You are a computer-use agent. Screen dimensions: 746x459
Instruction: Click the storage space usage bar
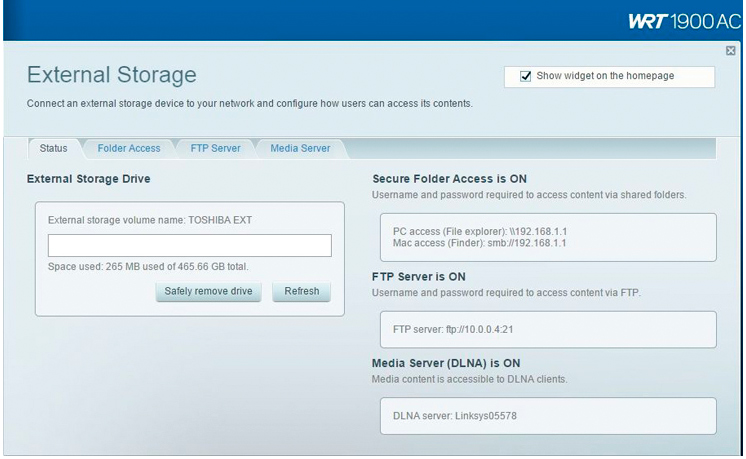point(190,246)
